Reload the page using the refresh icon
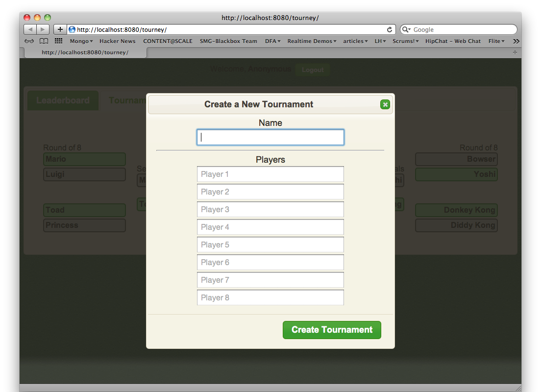Screen dimensions: 541x392 tap(390, 29)
